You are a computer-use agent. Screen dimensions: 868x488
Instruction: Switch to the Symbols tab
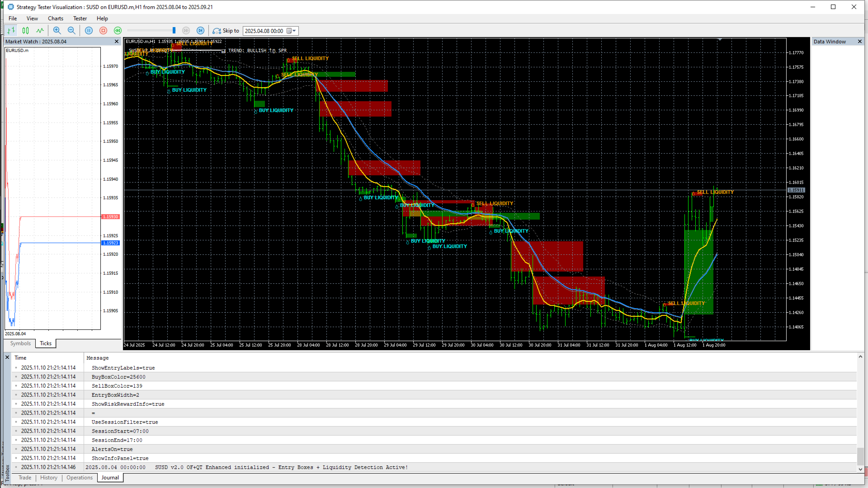pyautogui.click(x=20, y=343)
